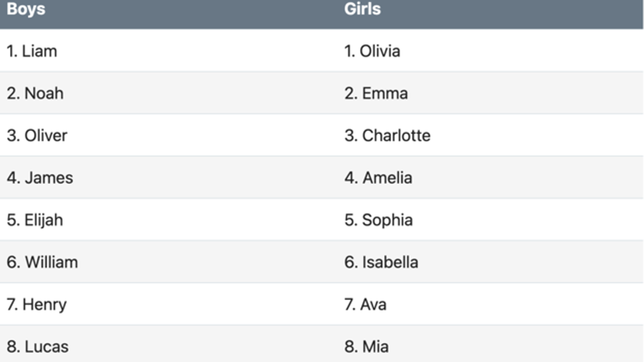
Task: Select the boy name William
Action: pyautogui.click(x=51, y=262)
